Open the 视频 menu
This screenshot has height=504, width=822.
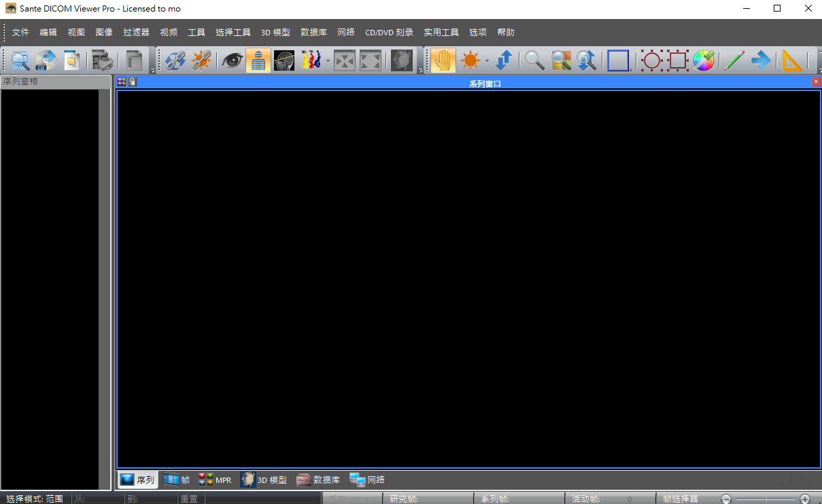coord(169,33)
